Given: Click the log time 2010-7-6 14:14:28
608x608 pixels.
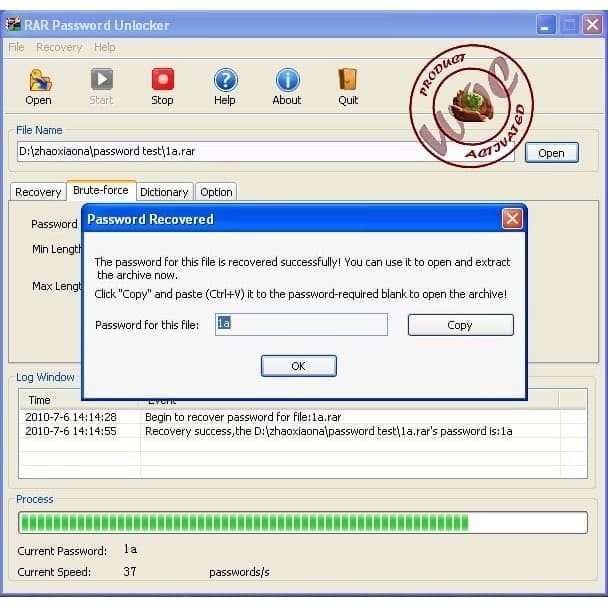Looking at the screenshot, I should tap(71, 417).
